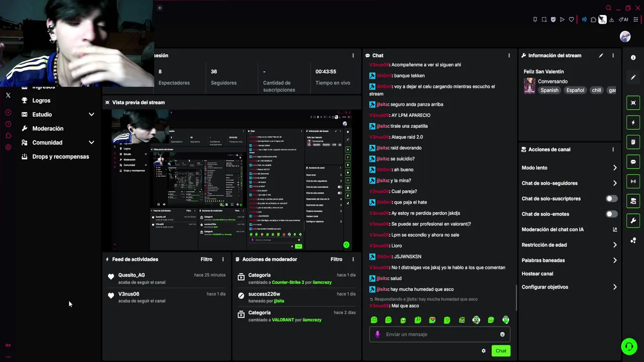Click the pencil edit icon in right rail
The height and width of the screenshot is (362, 644).
pyautogui.click(x=633, y=77)
